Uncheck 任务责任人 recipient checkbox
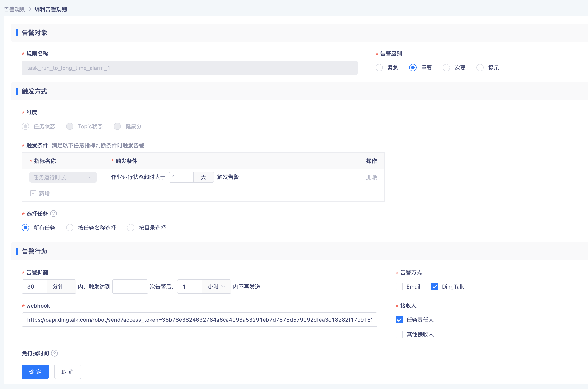The image size is (588, 389). point(399,320)
